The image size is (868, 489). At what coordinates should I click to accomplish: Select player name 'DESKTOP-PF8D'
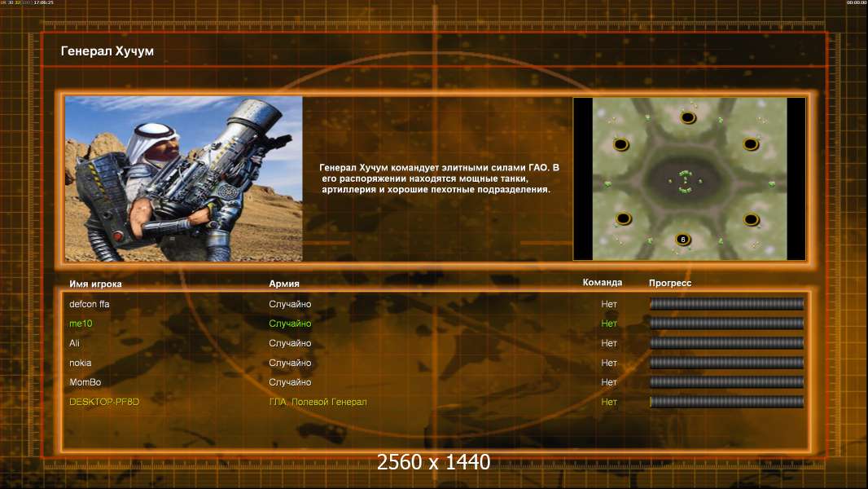[104, 402]
